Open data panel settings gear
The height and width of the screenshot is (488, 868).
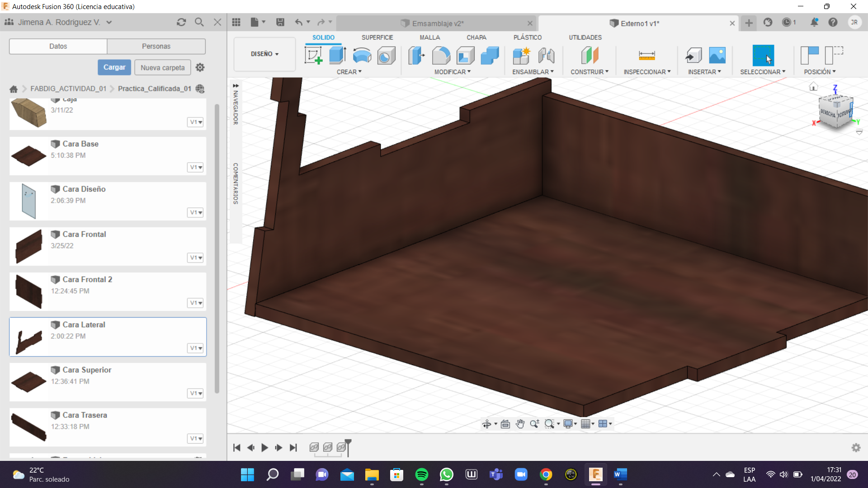point(200,67)
